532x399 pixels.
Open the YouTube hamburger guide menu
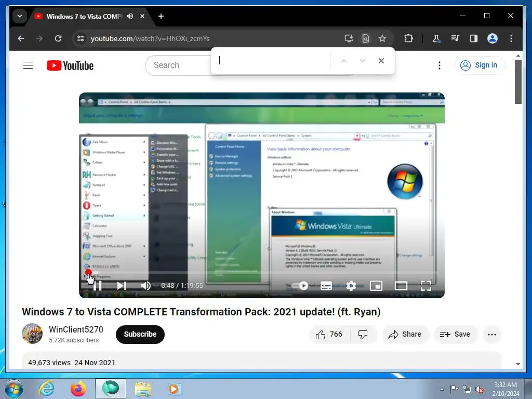coord(28,65)
